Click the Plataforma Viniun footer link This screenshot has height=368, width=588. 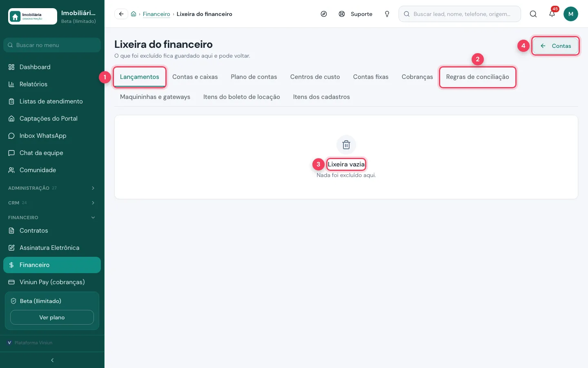point(30,343)
